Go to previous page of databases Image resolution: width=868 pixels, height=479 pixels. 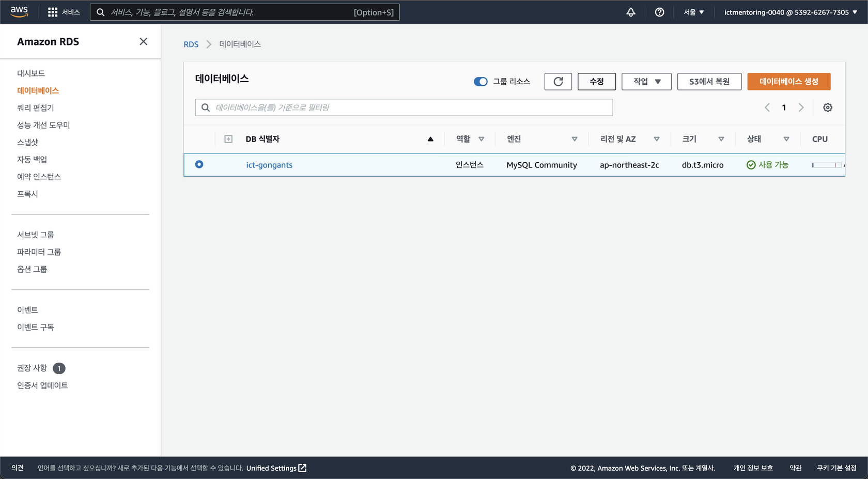point(767,107)
